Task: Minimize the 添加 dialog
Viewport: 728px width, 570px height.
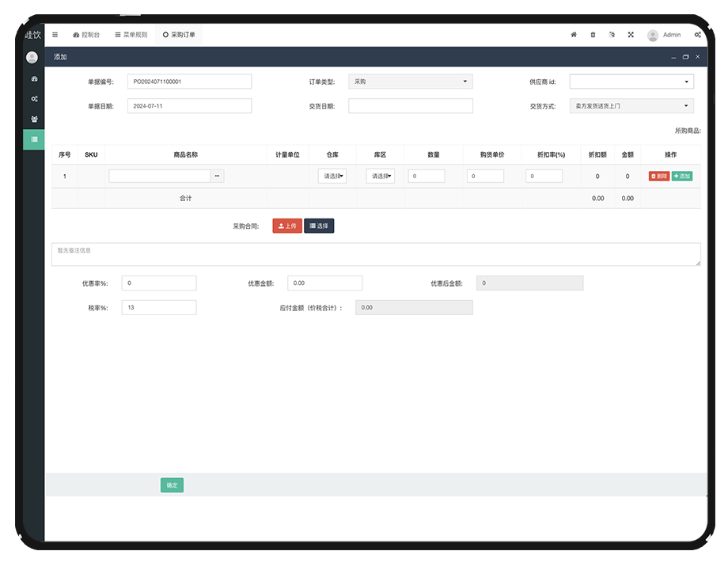Action: 673,57
